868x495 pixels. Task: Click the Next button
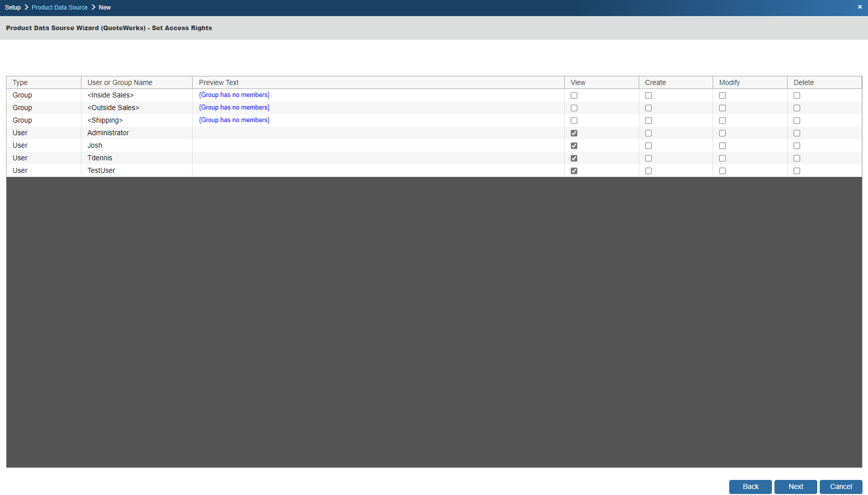tap(796, 486)
